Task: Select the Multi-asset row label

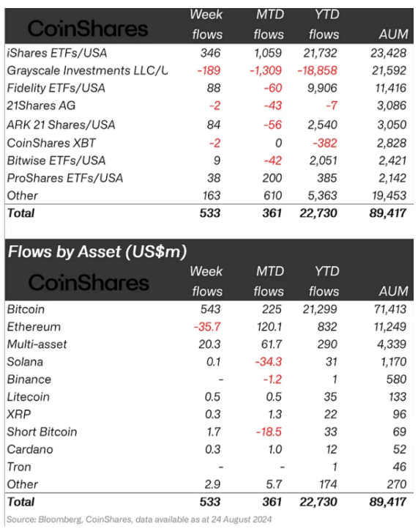Action: [37, 344]
